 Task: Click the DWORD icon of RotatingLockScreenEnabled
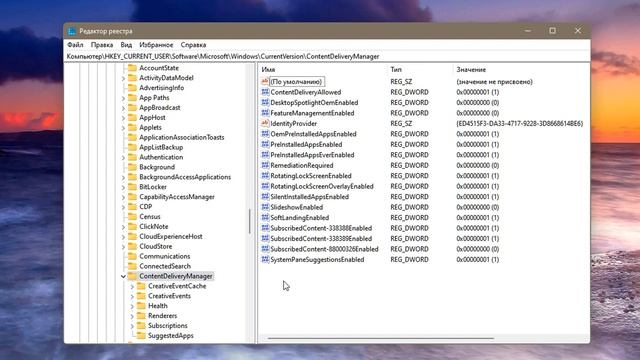click(265, 176)
